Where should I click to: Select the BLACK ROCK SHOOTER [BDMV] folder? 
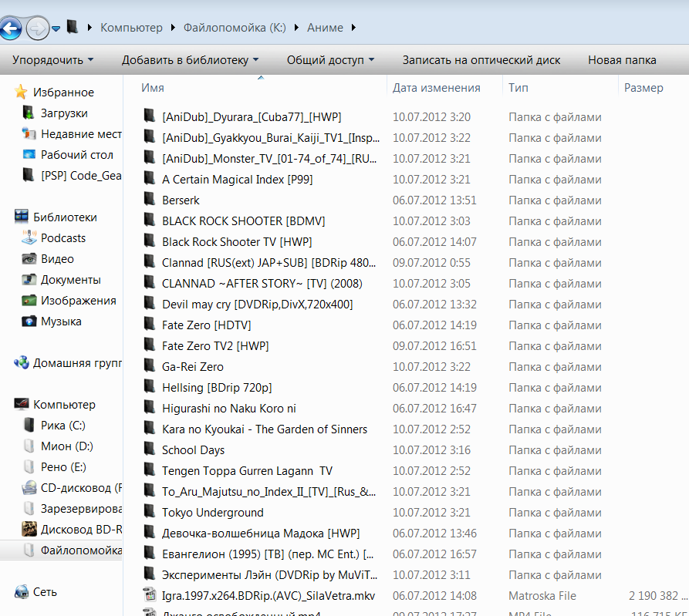[244, 220]
